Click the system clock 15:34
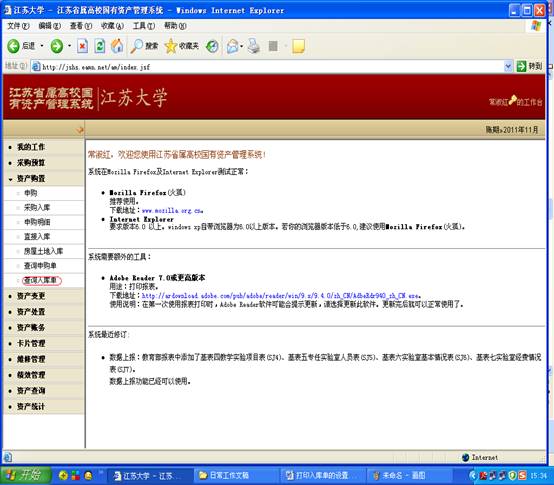This screenshot has height=485, width=554. (x=538, y=476)
